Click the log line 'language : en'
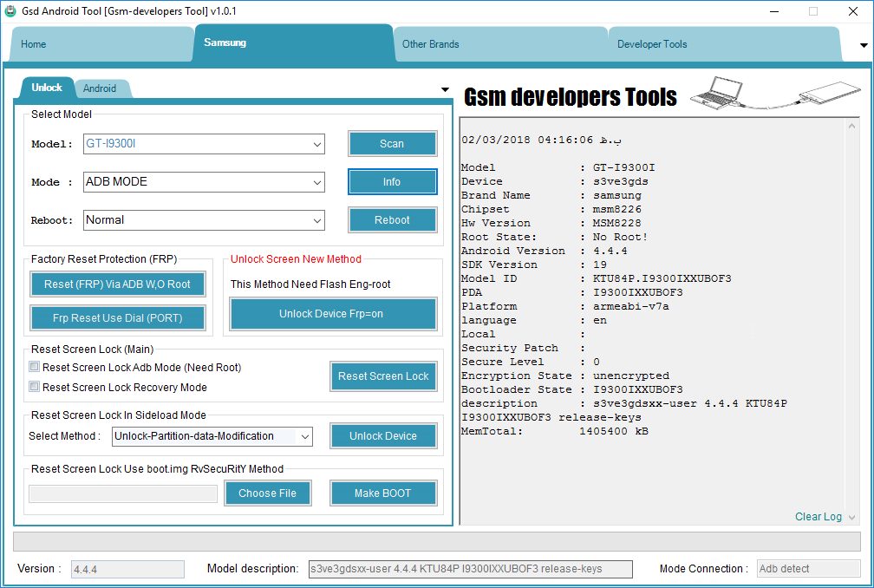 tap(534, 321)
